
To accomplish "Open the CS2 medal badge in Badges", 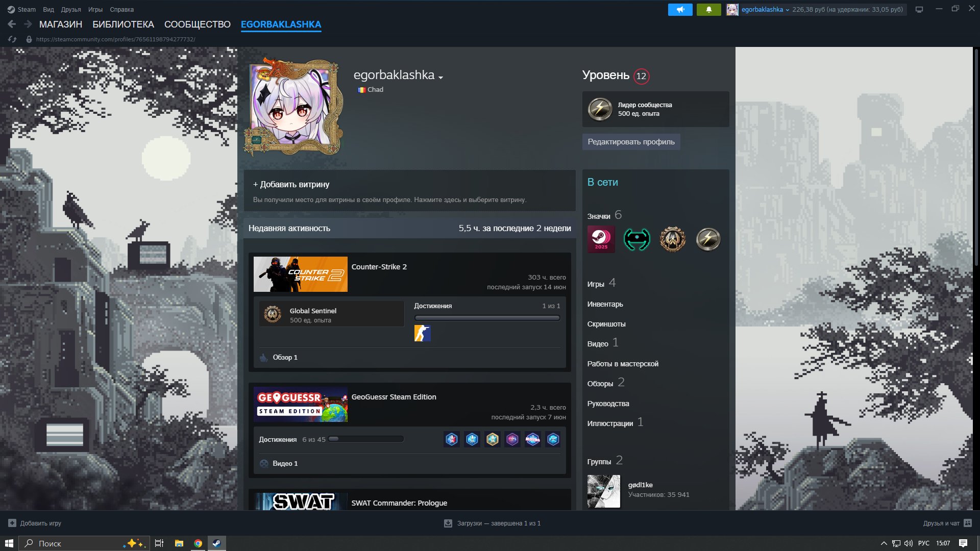I will [672, 239].
